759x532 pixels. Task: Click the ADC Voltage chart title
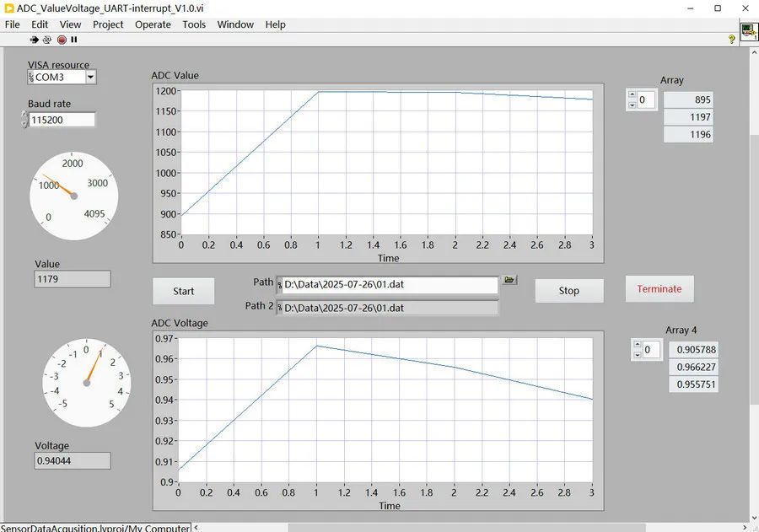[180, 324]
